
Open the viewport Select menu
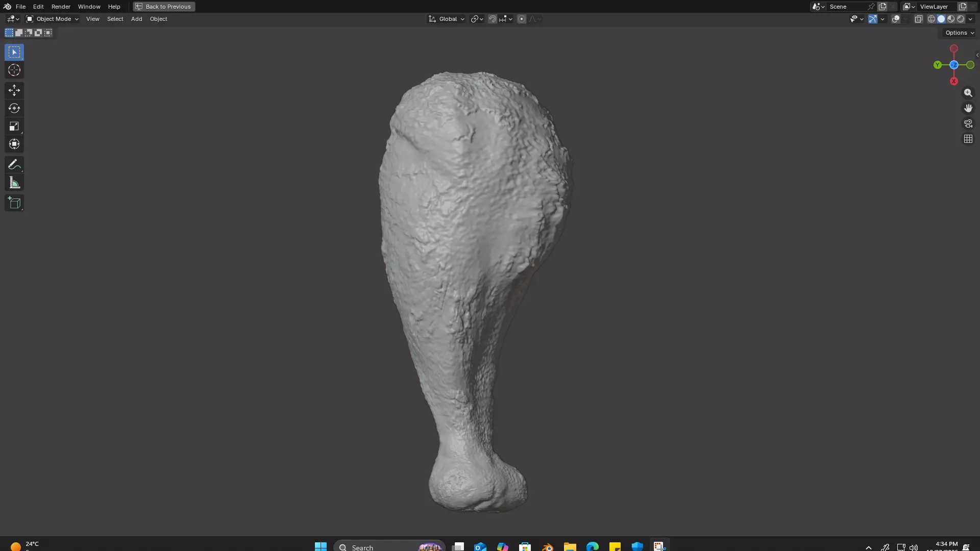click(x=115, y=19)
